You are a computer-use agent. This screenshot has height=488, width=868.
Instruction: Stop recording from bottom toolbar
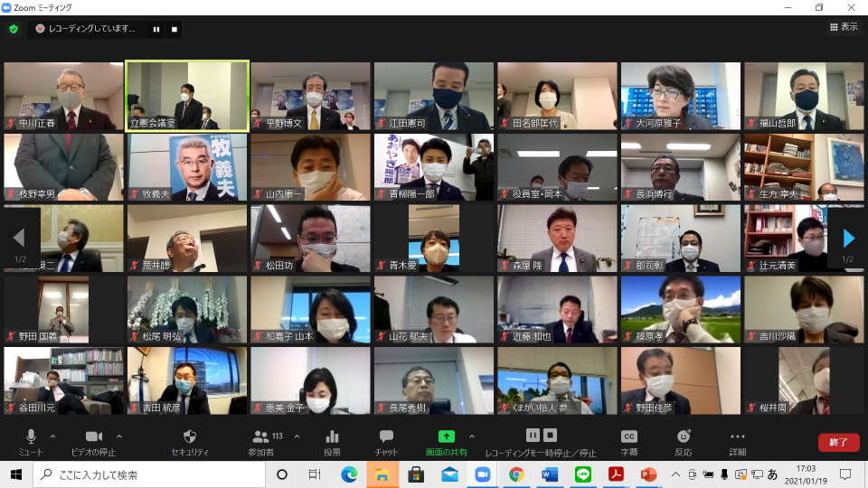(x=550, y=436)
